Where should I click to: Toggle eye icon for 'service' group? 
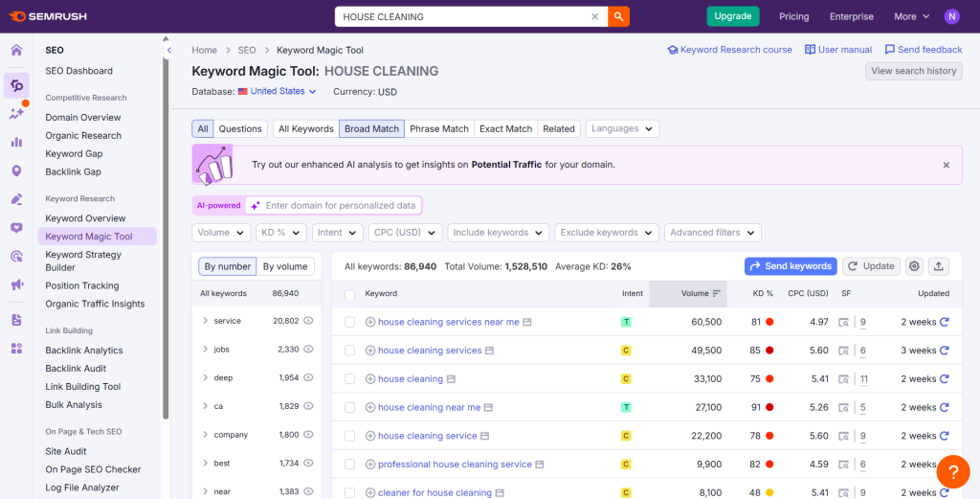pos(308,321)
